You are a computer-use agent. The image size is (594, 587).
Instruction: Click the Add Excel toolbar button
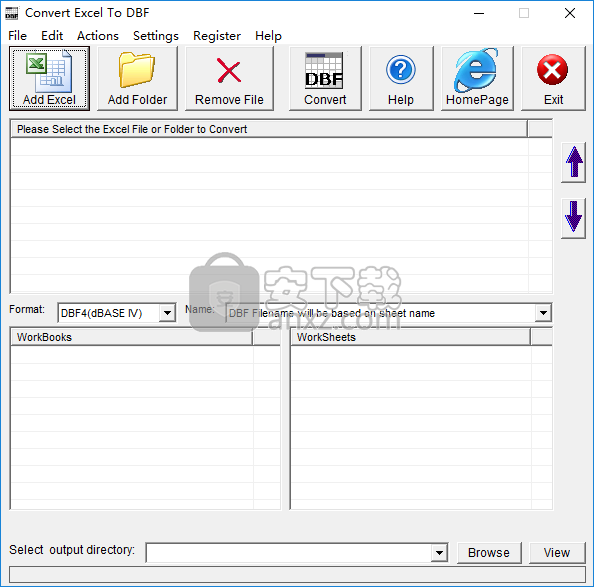coord(49,78)
